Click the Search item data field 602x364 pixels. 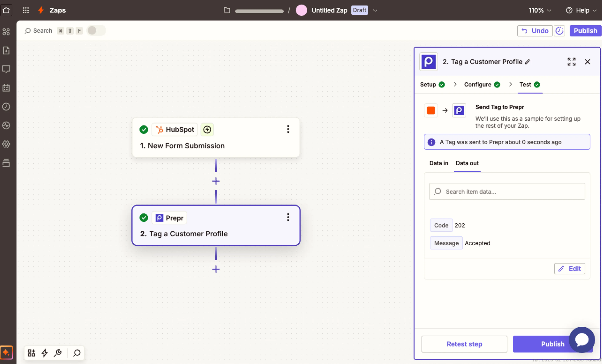(507, 191)
